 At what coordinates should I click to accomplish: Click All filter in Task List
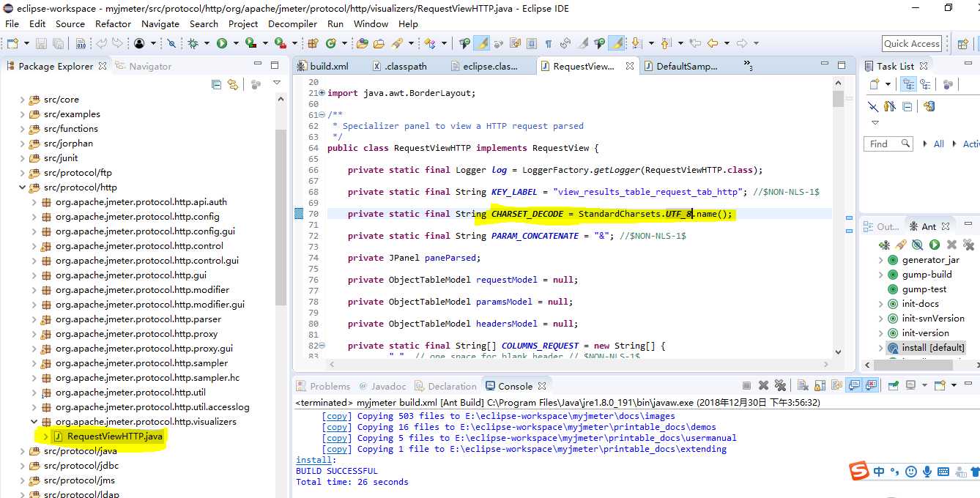pyautogui.click(x=938, y=144)
